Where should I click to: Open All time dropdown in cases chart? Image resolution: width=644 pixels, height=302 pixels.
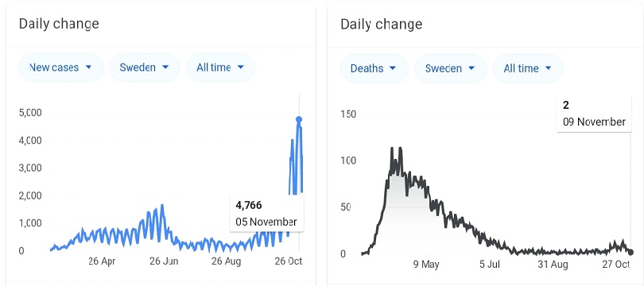tap(221, 68)
